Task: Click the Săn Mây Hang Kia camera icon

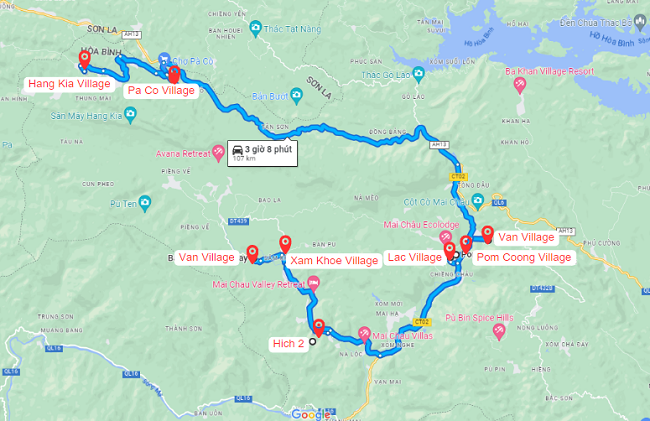Action: pos(130,115)
